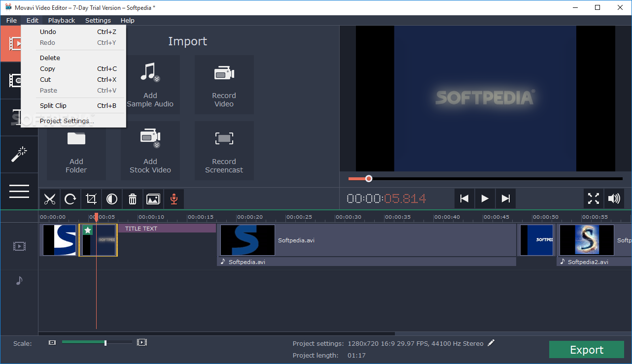The height and width of the screenshot is (364, 632).
Task: Open the Settings menu
Action: tap(98, 20)
